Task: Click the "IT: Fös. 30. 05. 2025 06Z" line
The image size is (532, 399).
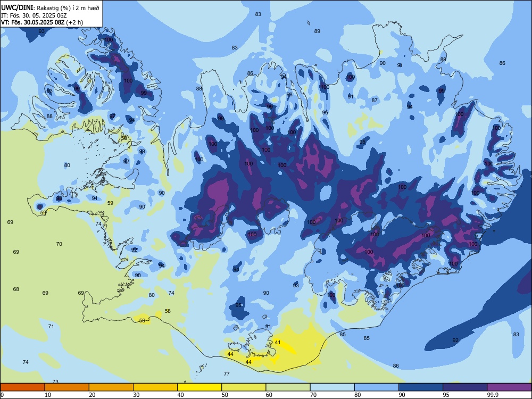Action: coord(34,15)
